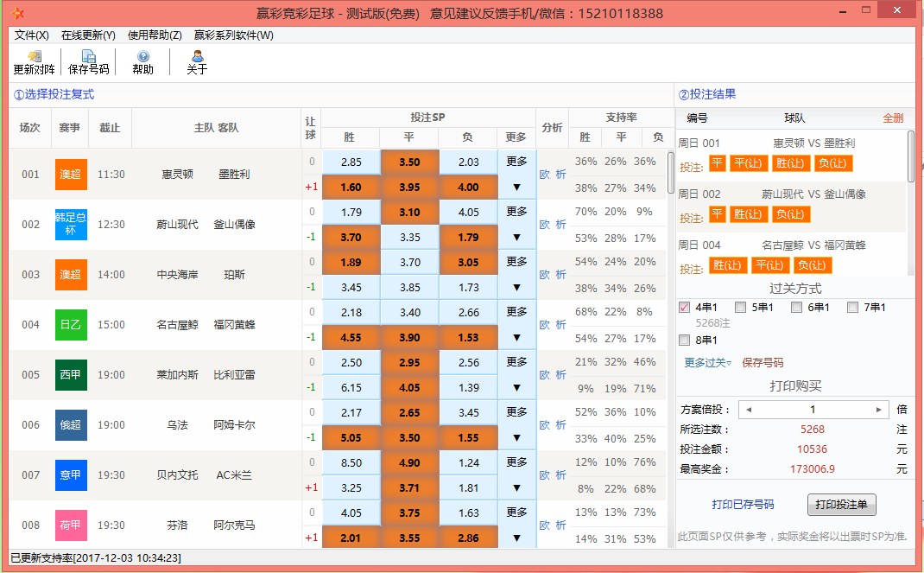Image resolution: width=924 pixels, height=573 pixels.
Task: Enable the 7串1 checkbox
Action: 852,307
